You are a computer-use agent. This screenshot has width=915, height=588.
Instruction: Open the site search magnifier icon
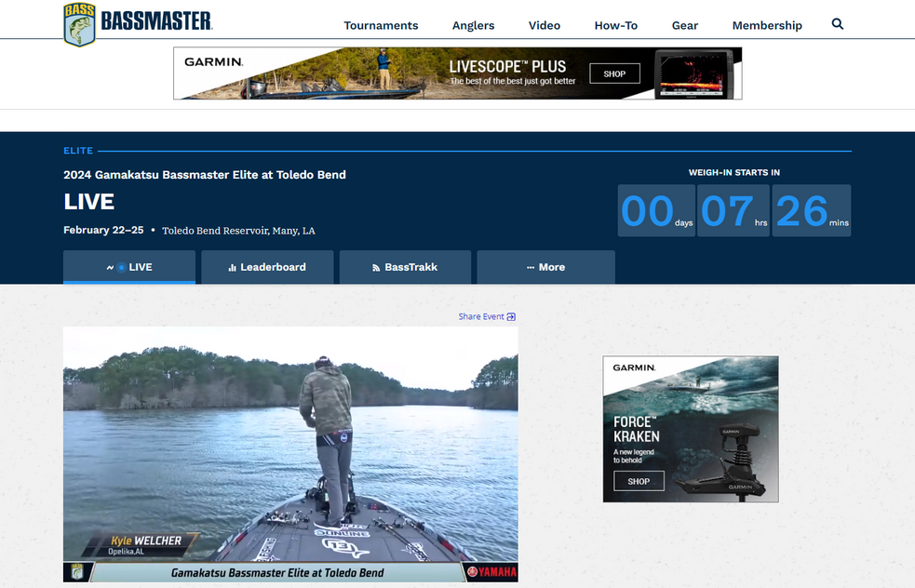coord(838,24)
